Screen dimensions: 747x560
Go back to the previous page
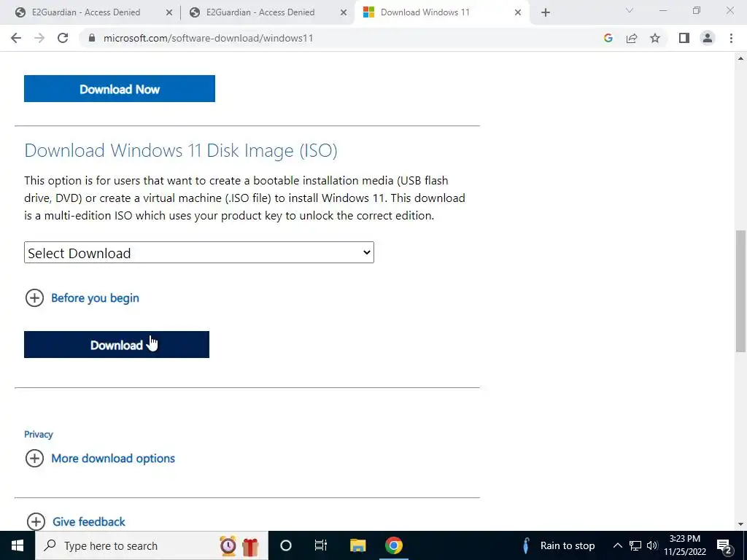click(16, 38)
